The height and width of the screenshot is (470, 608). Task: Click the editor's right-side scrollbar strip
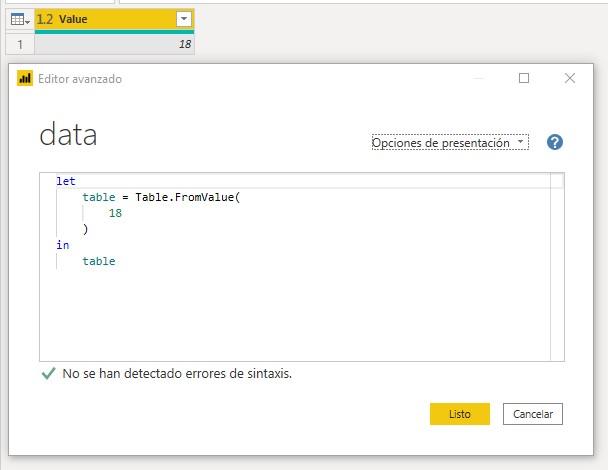coord(557,270)
